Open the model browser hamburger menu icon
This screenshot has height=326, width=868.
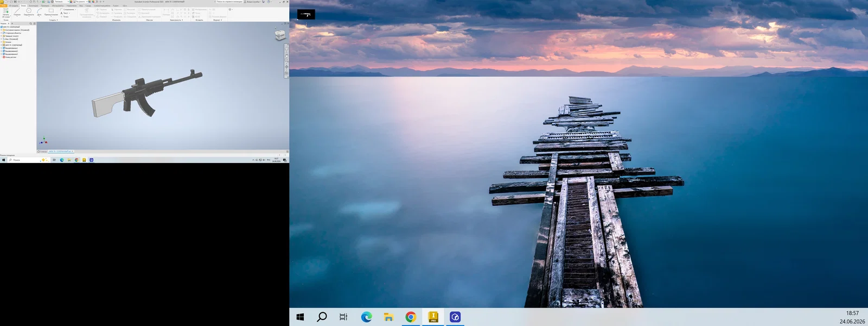click(x=34, y=23)
